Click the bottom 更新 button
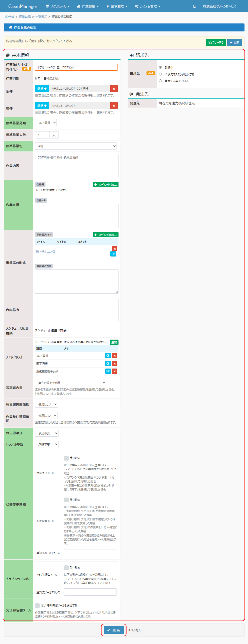248x644 pixels. tap(114, 630)
